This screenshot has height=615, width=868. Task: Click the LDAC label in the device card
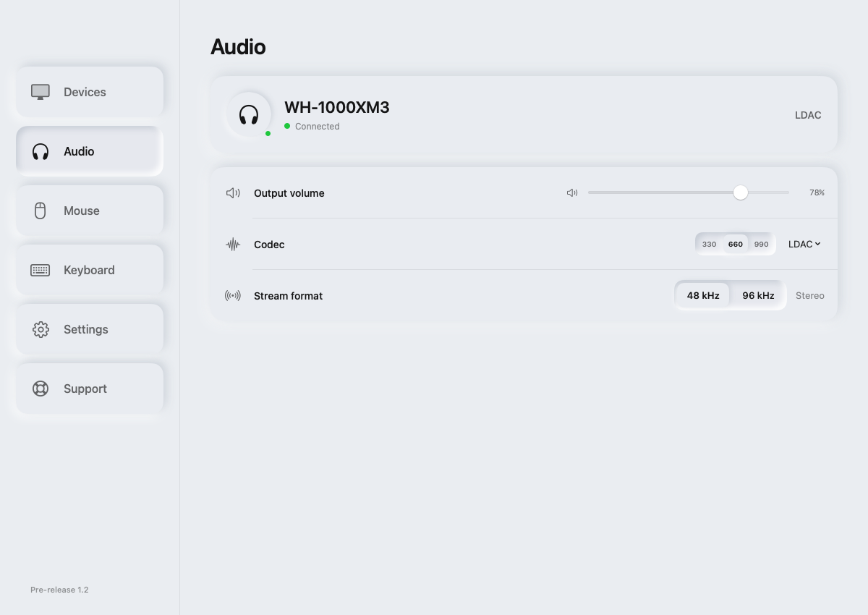point(808,115)
